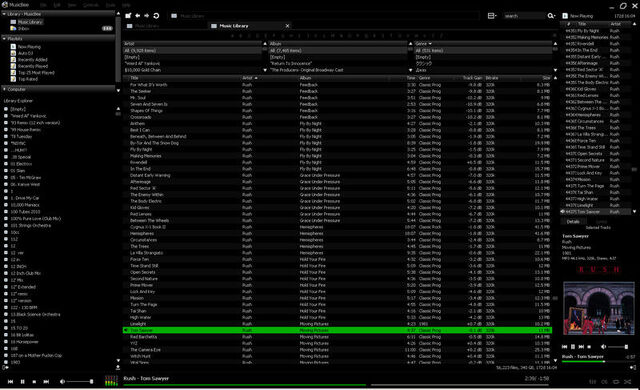Image resolution: width=640 pixels, height=390 pixels.
Task: Toggle equalizer icon in bottom-right status bar
Action: [x=592, y=381]
